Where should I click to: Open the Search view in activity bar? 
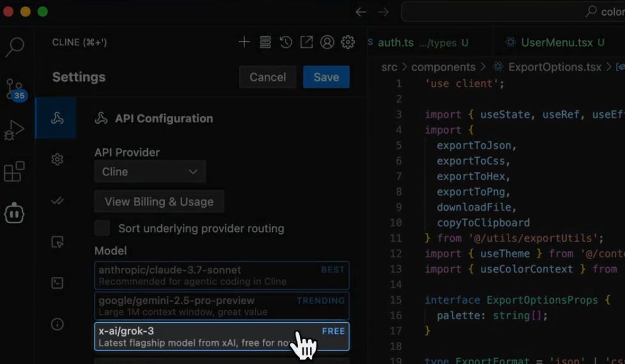point(15,47)
